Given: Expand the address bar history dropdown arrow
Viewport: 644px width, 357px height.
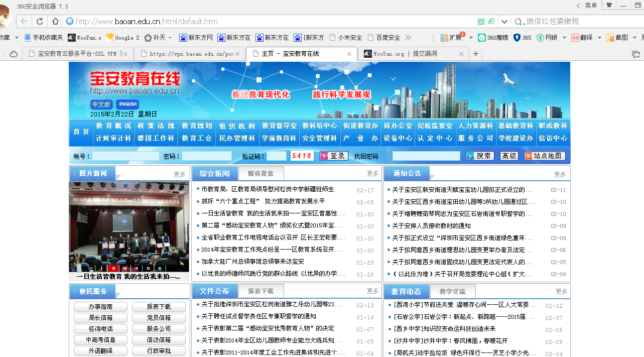Looking at the screenshot, I should tap(504, 22).
